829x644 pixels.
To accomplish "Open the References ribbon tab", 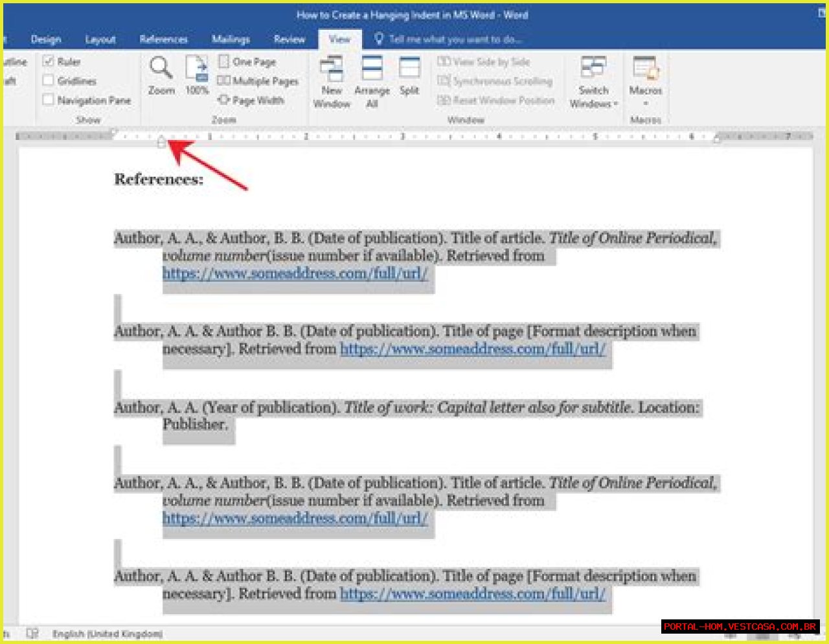I will [163, 40].
